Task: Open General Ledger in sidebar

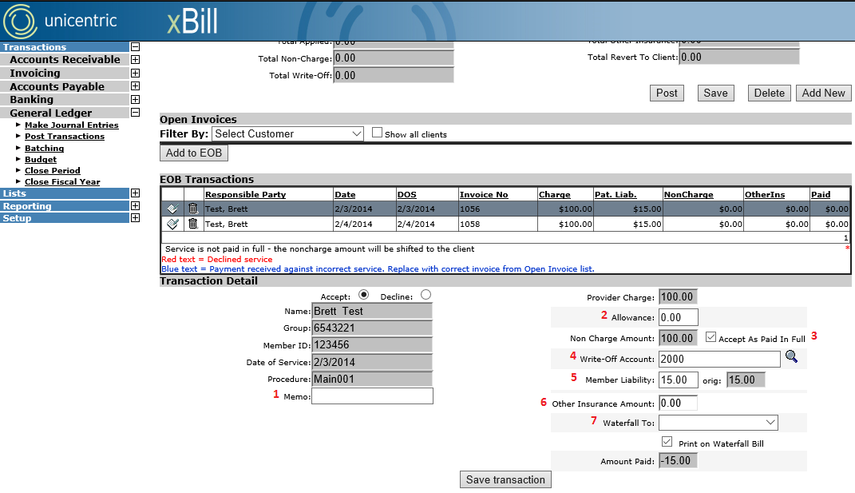Action: tap(51, 113)
